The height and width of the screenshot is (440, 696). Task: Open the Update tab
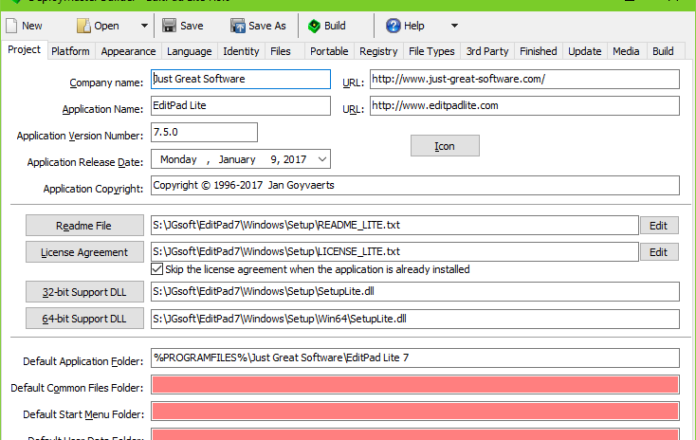coord(585,52)
